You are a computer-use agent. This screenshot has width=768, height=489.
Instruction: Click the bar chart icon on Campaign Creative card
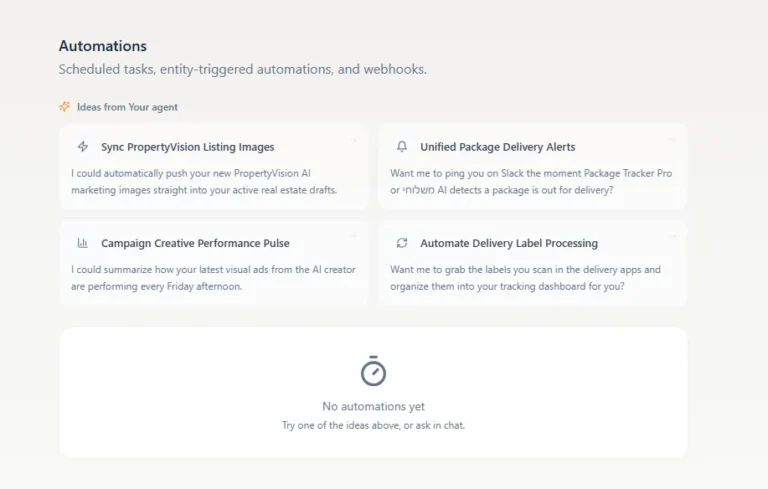[83, 243]
